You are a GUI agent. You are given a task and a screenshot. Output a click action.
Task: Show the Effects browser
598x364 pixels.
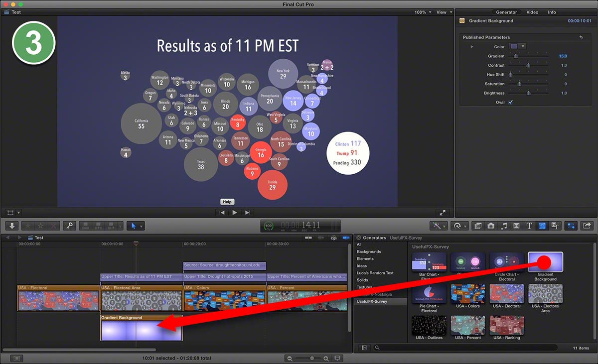pyautogui.click(x=478, y=226)
